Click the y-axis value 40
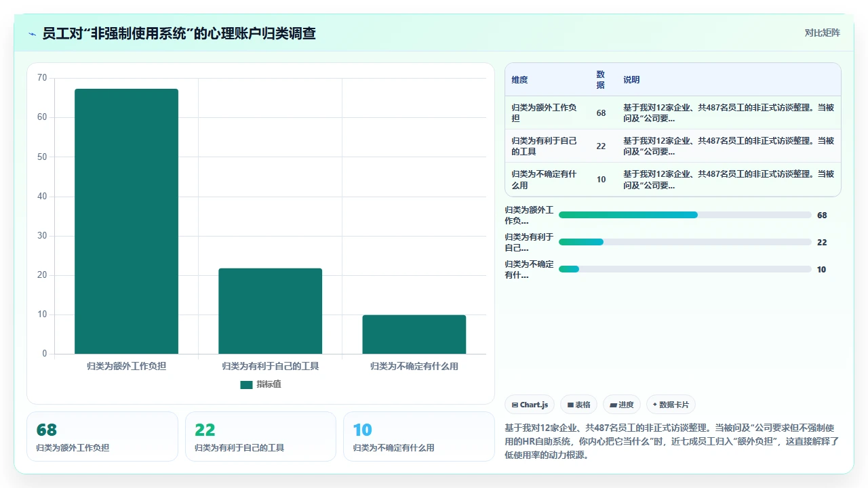This screenshot has width=868, height=488. coord(42,197)
